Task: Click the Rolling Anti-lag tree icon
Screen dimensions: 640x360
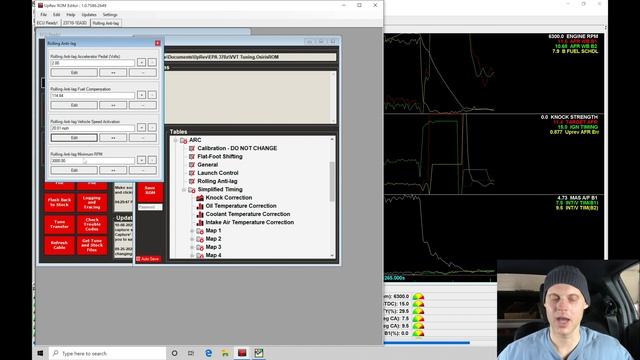Action: click(x=192, y=181)
